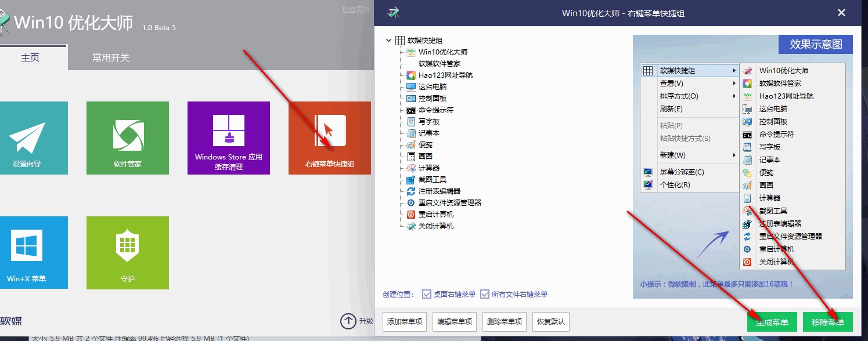Select 画图 tree item
Viewport: 868px width, 341px height.
[426, 157]
